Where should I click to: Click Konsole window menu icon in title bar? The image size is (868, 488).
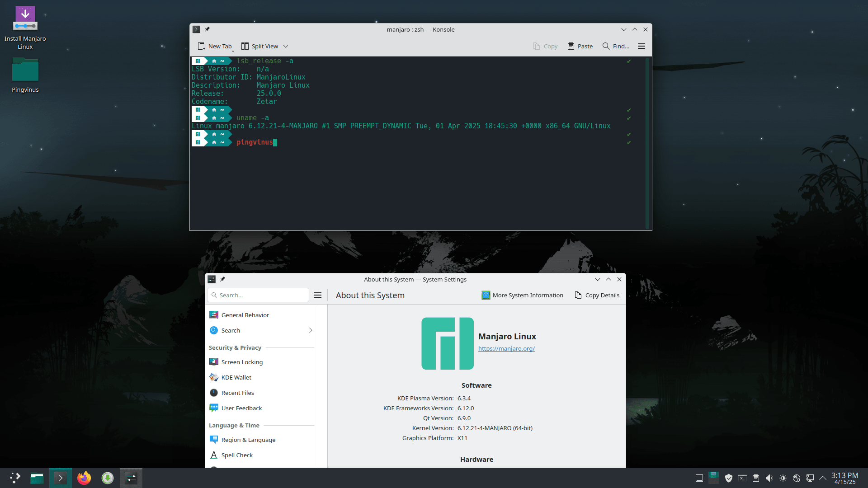pos(196,29)
